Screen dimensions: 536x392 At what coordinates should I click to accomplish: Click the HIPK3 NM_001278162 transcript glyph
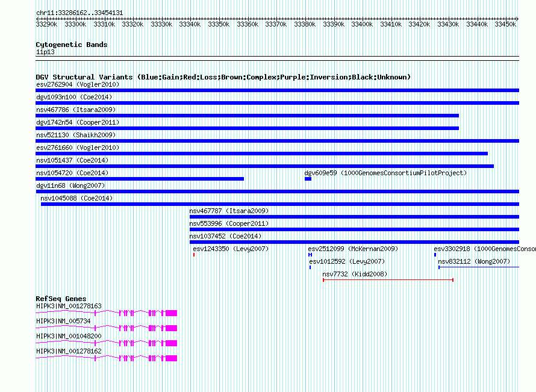pos(107,358)
